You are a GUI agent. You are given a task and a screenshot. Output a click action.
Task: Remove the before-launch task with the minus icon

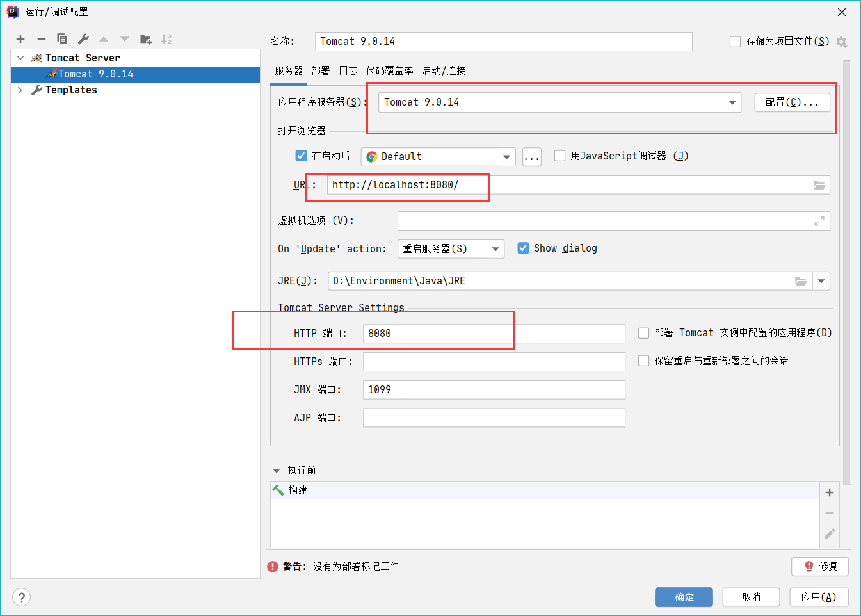click(830, 513)
